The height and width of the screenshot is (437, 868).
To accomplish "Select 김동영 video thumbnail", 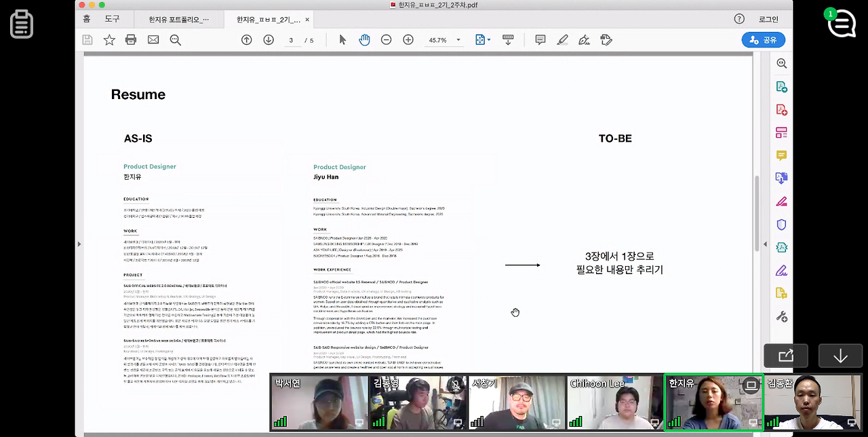I will coord(418,403).
